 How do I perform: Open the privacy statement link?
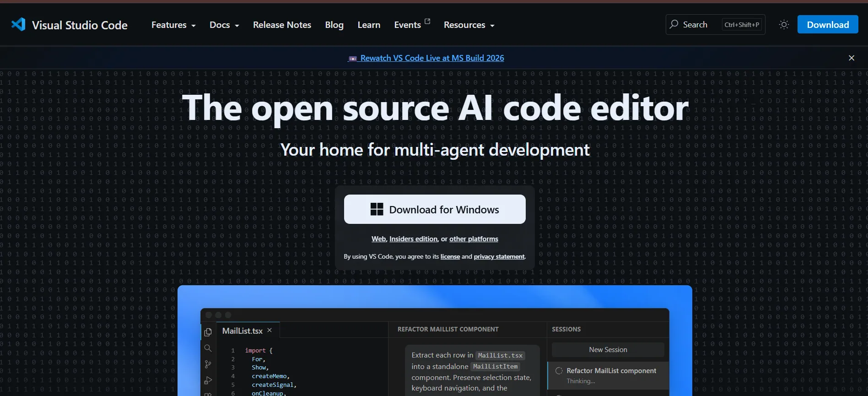499,257
